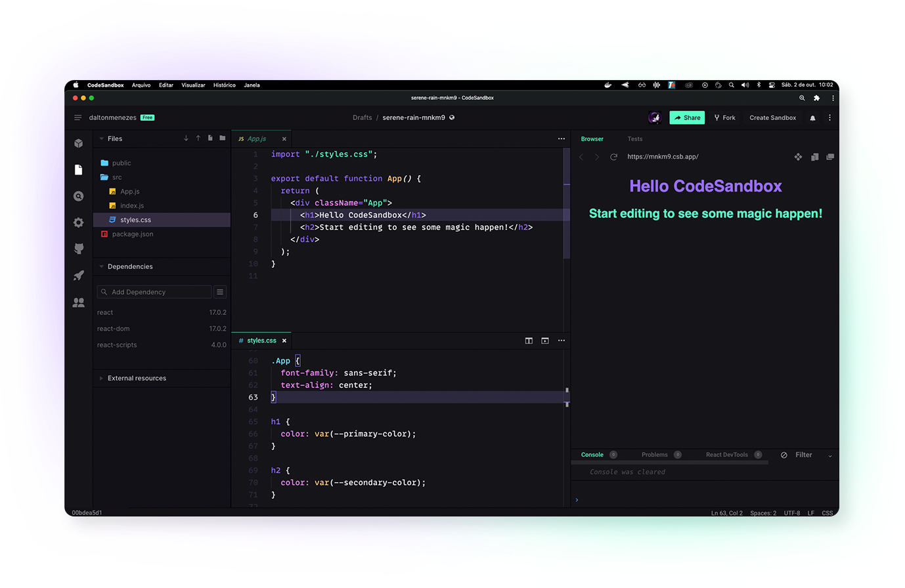Expand the External resources section
The width and height of the screenshot is (905, 588).
(x=101, y=378)
